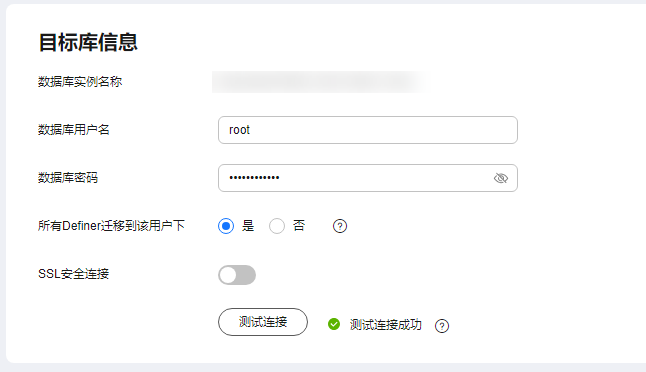This screenshot has height=372, width=646.
Task: Click the 数据库用户名 field containing root
Action: (x=367, y=130)
